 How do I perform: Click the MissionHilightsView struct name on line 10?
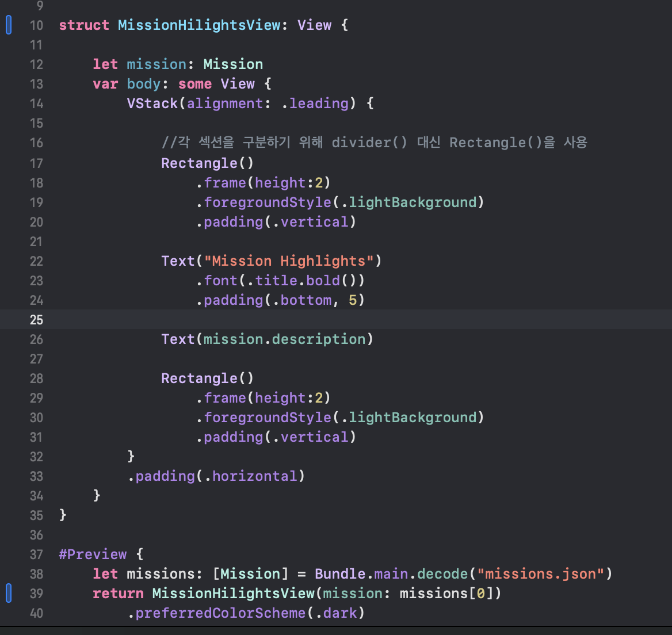(x=199, y=25)
